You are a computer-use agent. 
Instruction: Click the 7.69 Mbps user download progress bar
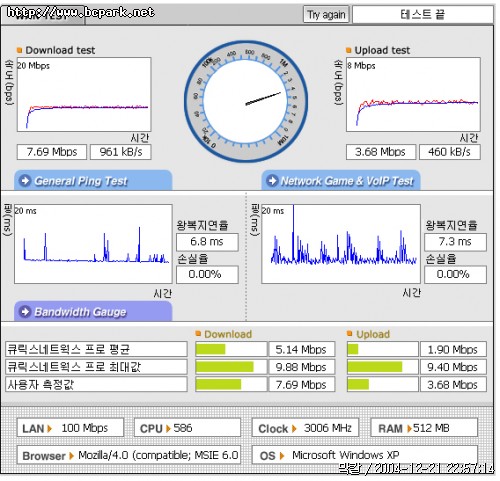click(x=231, y=385)
